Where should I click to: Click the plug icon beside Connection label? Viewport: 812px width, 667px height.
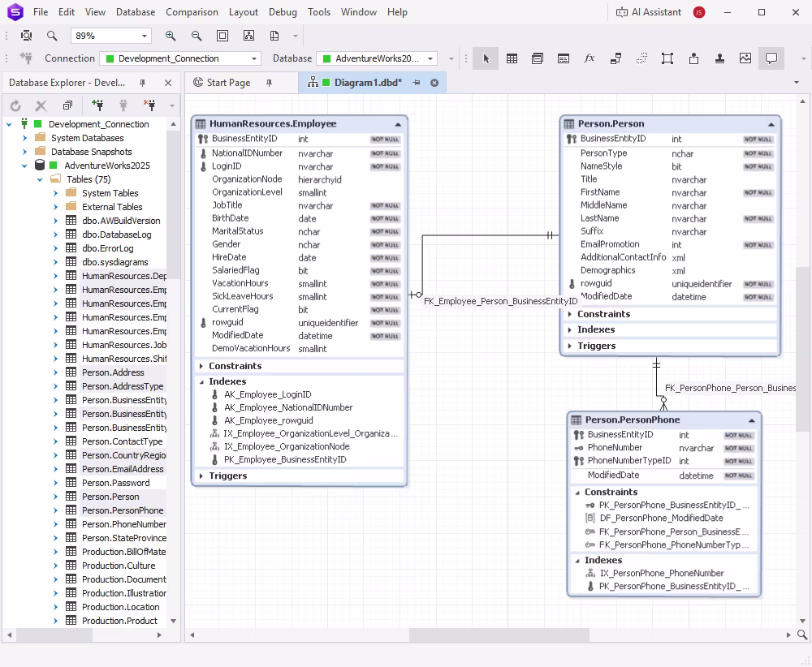pyautogui.click(x=26, y=58)
